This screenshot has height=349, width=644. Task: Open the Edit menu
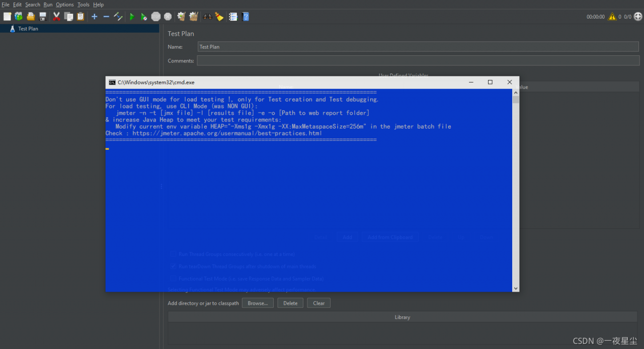pyautogui.click(x=17, y=5)
